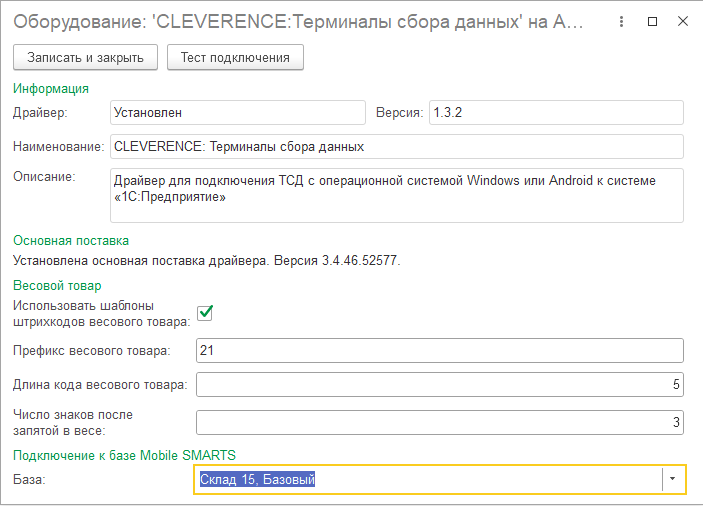The width and height of the screenshot is (703, 506).
Task: Close the equipment settings dialog
Action: [x=680, y=22]
